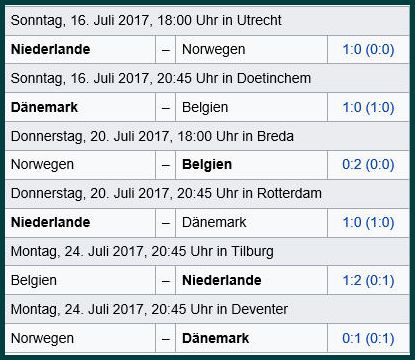The width and height of the screenshot is (415, 360).
Task: Open the Dänemark–Belgien 1:0 (1:0) result
Action: (368, 107)
